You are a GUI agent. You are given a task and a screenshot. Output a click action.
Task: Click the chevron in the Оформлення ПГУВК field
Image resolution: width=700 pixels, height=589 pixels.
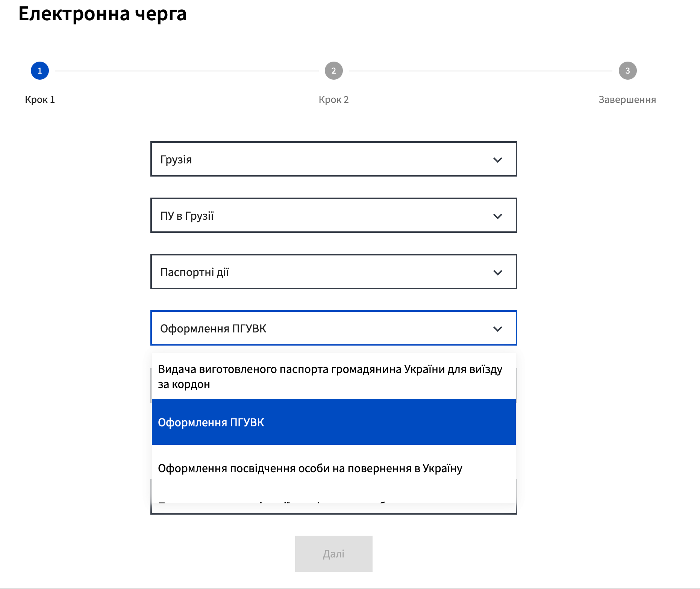pyautogui.click(x=497, y=329)
